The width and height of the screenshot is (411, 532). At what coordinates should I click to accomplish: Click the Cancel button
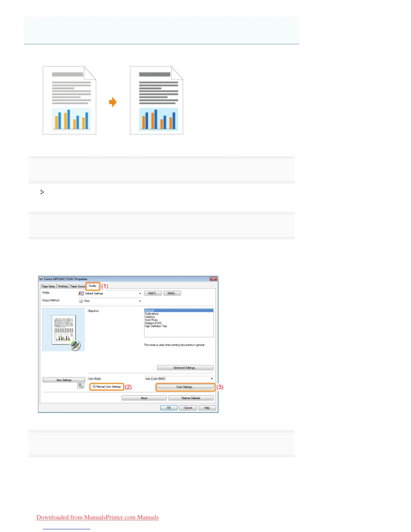click(188, 408)
